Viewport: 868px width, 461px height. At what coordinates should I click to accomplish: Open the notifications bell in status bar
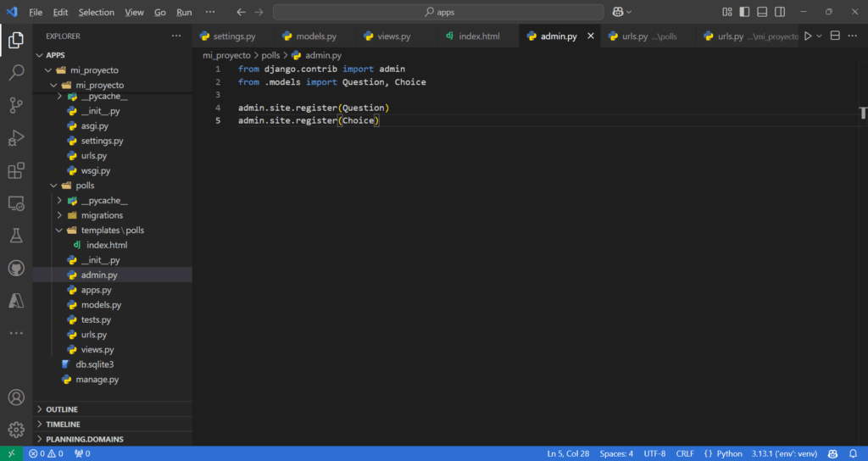coord(853,454)
